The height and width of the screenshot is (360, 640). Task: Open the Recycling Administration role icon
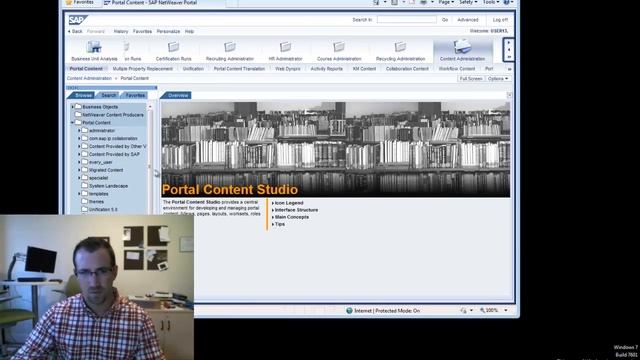(400, 47)
